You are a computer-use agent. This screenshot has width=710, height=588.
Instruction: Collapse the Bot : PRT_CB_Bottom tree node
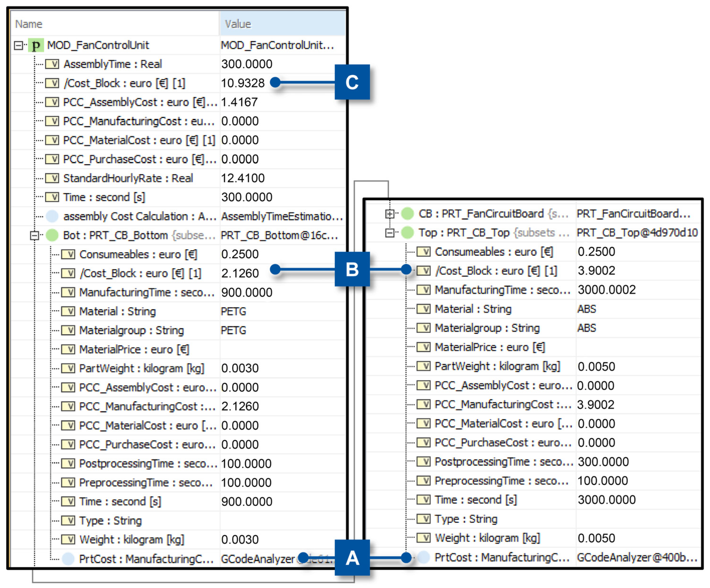pyautogui.click(x=34, y=235)
